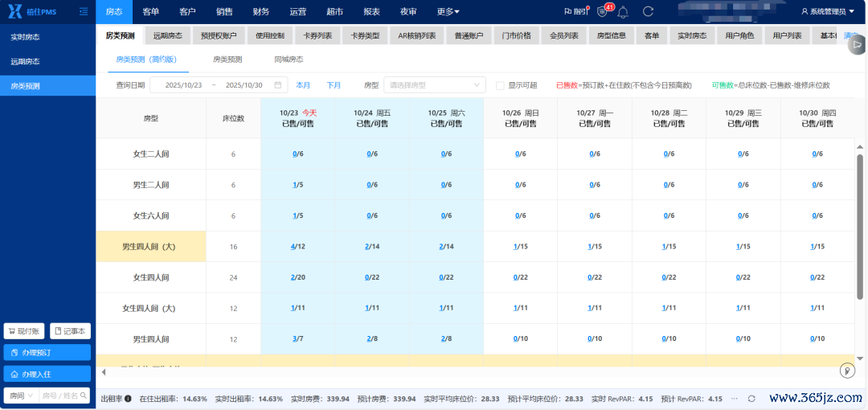
Task: Open the 更多 menu in top navigation
Action: (x=448, y=12)
